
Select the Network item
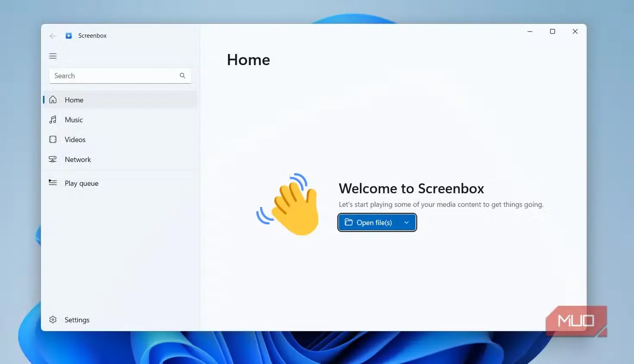pos(120,159)
